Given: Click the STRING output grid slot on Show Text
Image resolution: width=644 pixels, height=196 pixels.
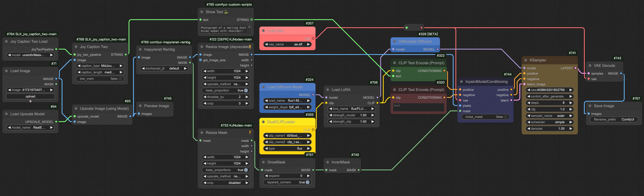Looking at the screenshot, I should (251, 20).
